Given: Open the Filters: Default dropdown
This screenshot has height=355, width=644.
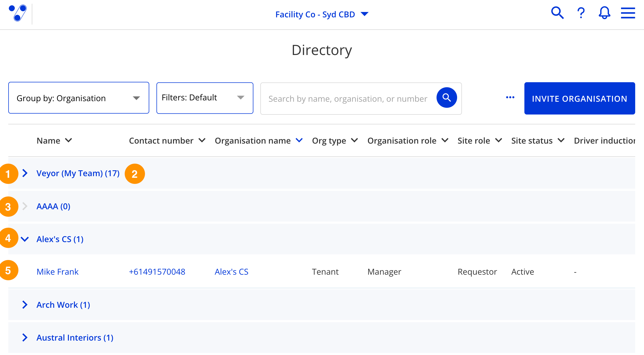Looking at the screenshot, I should click(205, 98).
